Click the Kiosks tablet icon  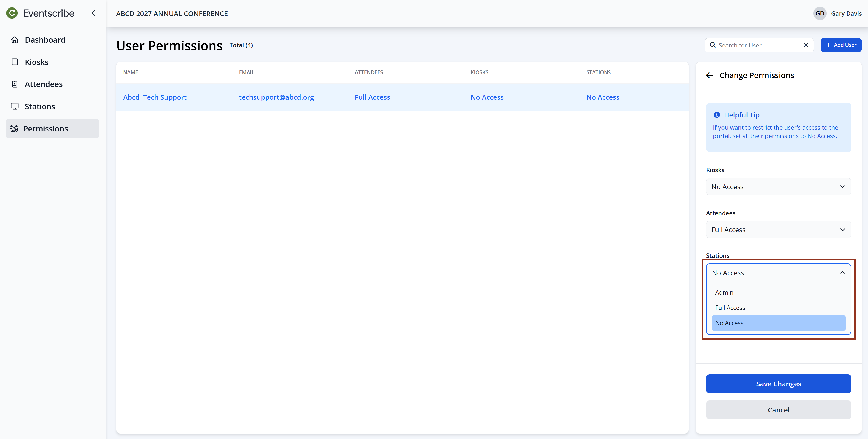point(15,62)
